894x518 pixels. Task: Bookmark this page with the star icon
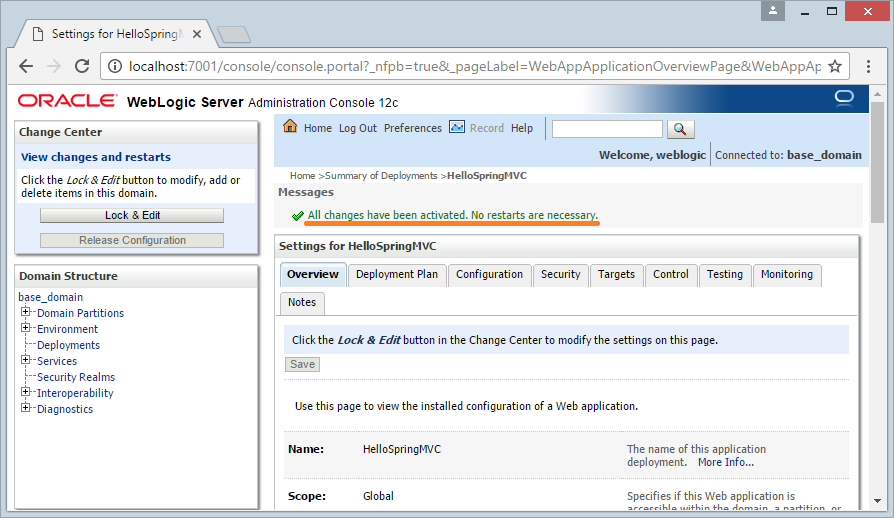835,66
